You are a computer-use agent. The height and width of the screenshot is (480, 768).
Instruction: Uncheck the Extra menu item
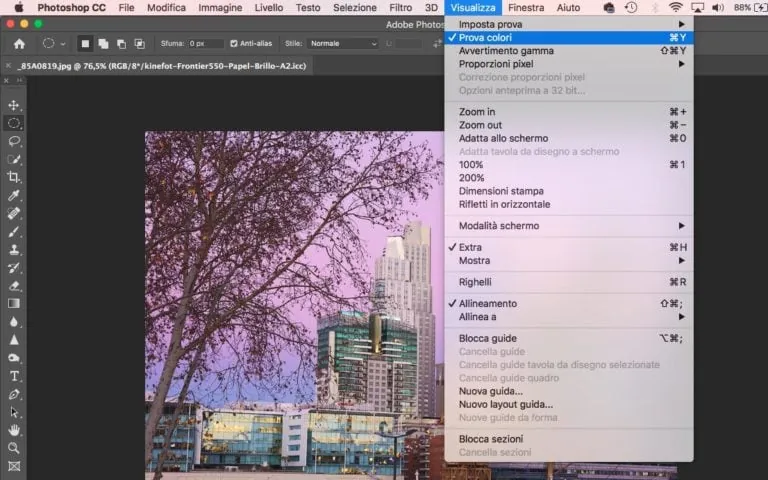[569, 247]
